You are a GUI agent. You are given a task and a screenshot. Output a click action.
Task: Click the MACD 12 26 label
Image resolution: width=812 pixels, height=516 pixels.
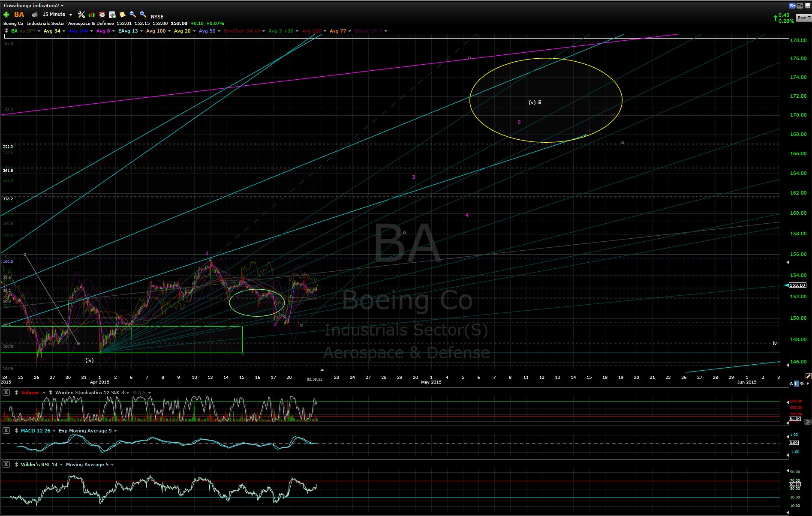coord(36,431)
